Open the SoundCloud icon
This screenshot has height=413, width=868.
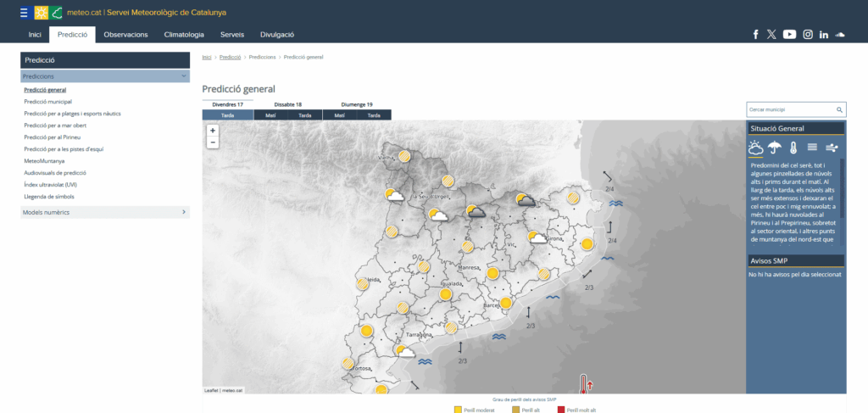tap(840, 34)
